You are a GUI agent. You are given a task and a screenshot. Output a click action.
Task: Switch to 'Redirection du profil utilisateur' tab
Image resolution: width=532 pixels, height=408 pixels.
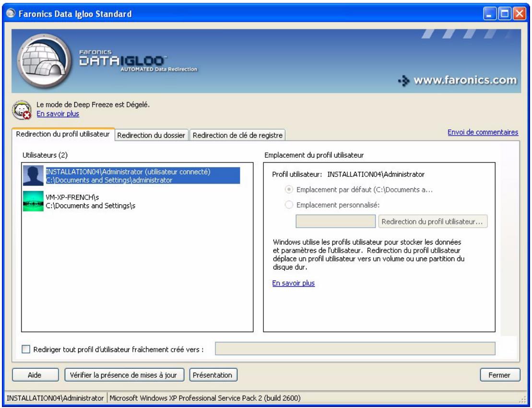(63, 134)
